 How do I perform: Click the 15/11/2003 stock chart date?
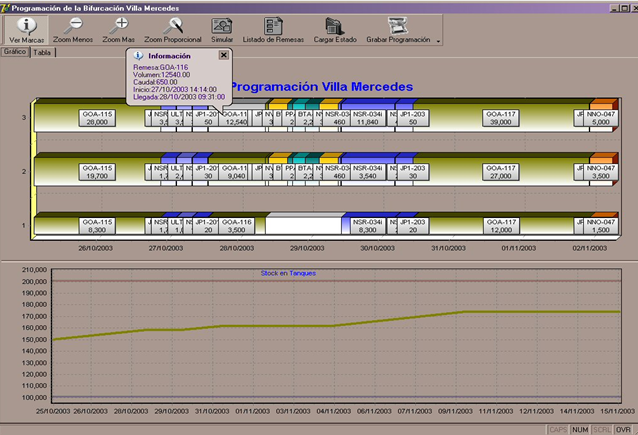tap(617, 411)
